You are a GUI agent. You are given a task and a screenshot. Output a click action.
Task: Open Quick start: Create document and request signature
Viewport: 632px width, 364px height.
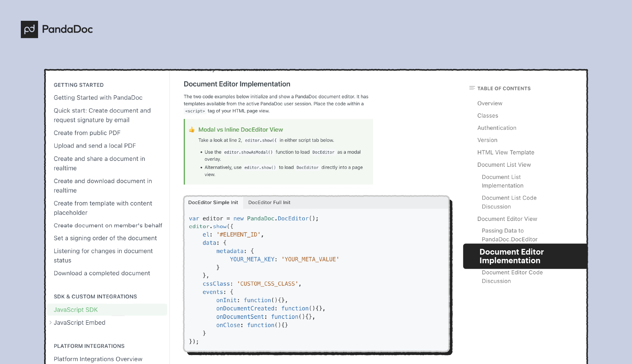click(102, 115)
